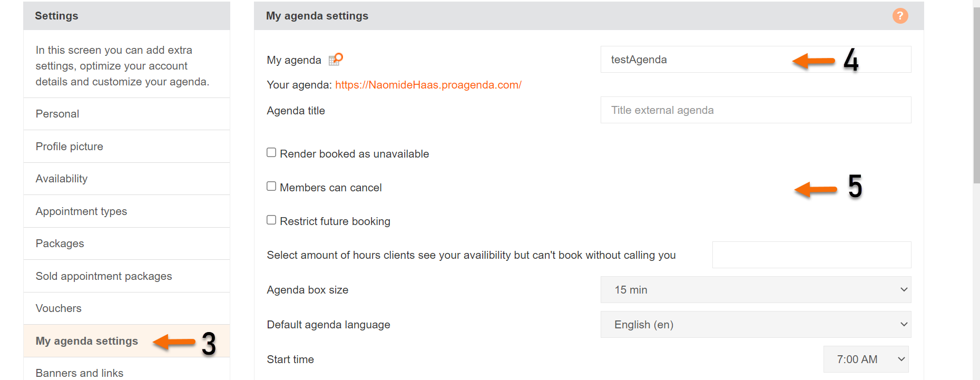Select the Appointment types section
This screenshot has height=380, width=980.
coord(81,211)
